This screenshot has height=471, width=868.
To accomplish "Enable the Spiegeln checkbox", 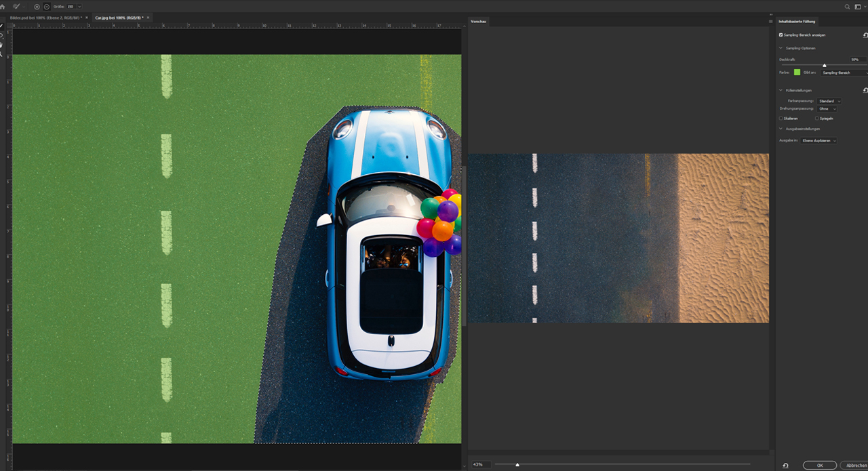I will (x=816, y=118).
